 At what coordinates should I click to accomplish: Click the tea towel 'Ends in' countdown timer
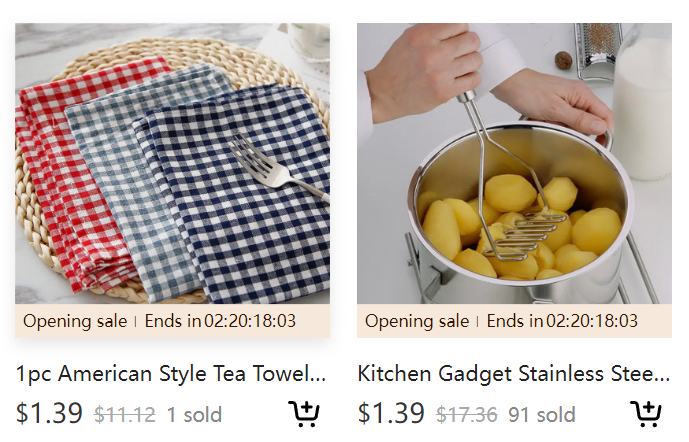[x=220, y=321]
